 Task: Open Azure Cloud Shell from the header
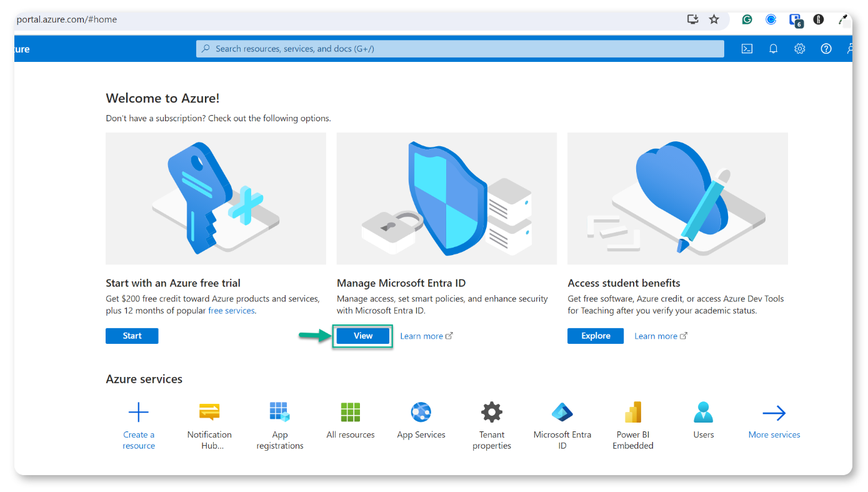click(x=747, y=49)
